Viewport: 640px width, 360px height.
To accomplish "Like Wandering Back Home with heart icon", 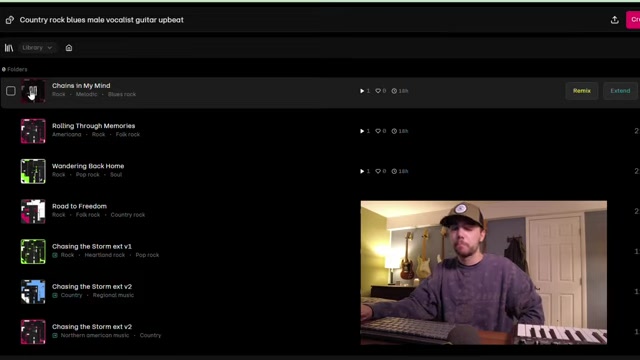I will (378, 171).
